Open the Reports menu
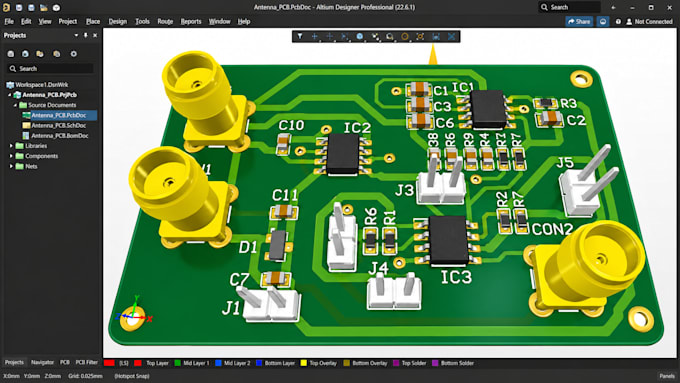Screen dimensions: 680x383 (191, 21)
